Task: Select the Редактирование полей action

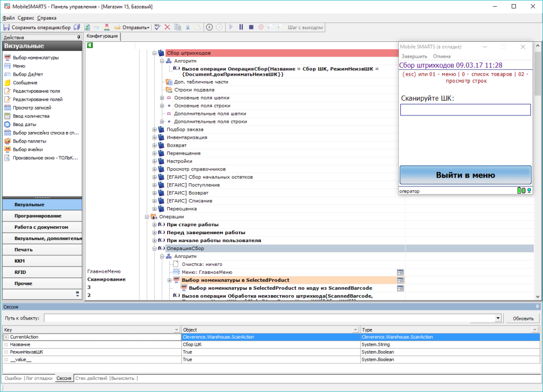Action: tap(38, 99)
